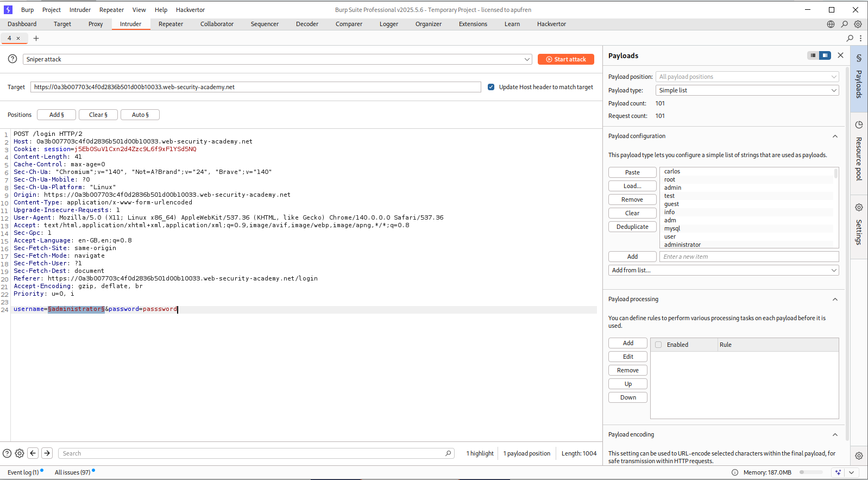Toggle Update Host header to match target

(x=491, y=87)
